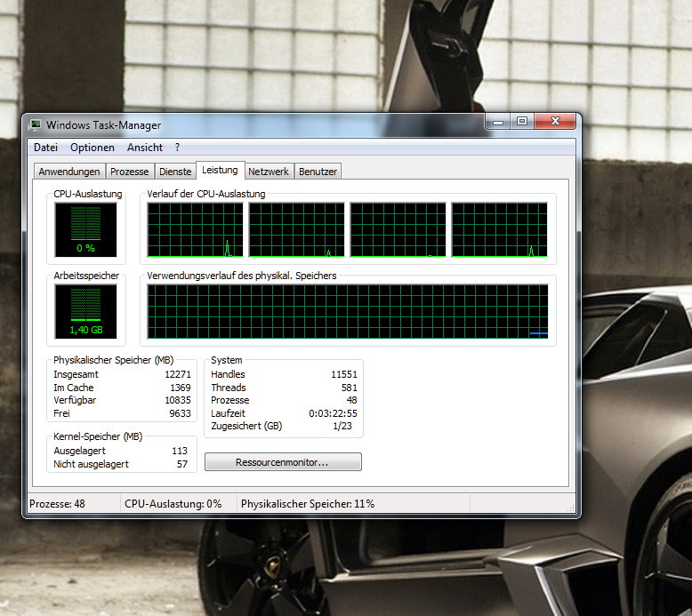Image resolution: width=692 pixels, height=616 pixels.
Task: Switch to the Benutzer tab
Action: pyautogui.click(x=318, y=172)
